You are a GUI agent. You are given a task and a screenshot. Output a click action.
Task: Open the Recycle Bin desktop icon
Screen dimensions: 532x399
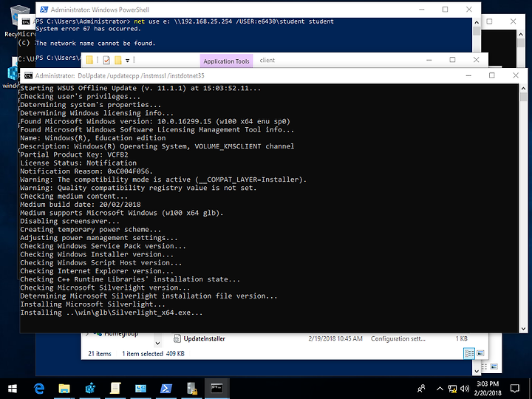(19, 21)
